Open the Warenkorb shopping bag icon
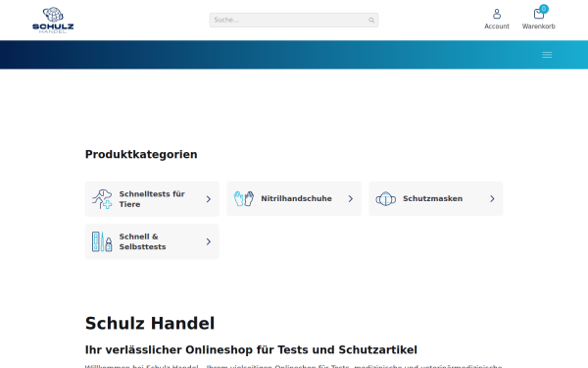Image resolution: width=588 pixels, height=368 pixels. 538,14
